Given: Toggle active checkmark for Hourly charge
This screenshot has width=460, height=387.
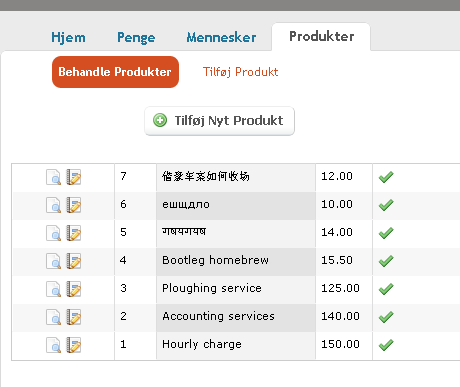Looking at the screenshot, I should tap(386, 345).
